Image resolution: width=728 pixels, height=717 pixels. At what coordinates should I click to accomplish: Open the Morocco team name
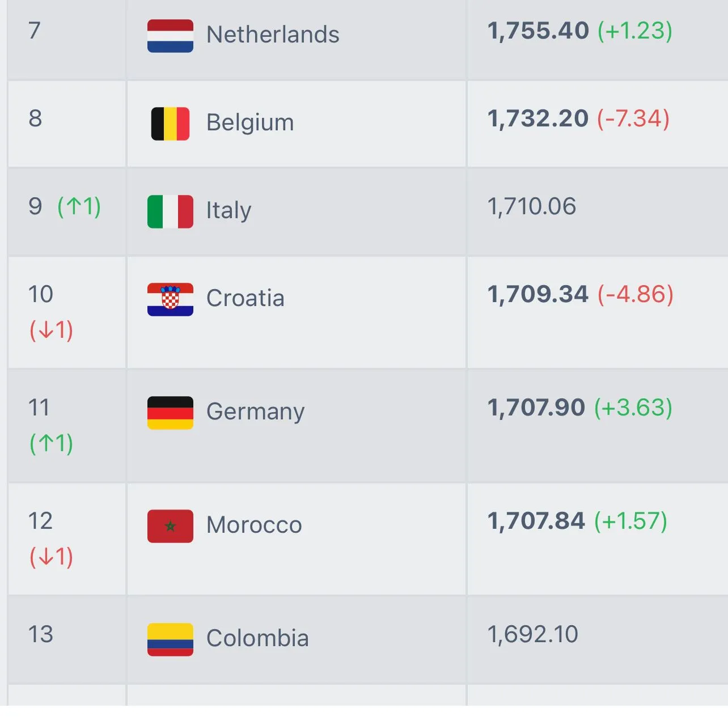click(x=254, y=525)
